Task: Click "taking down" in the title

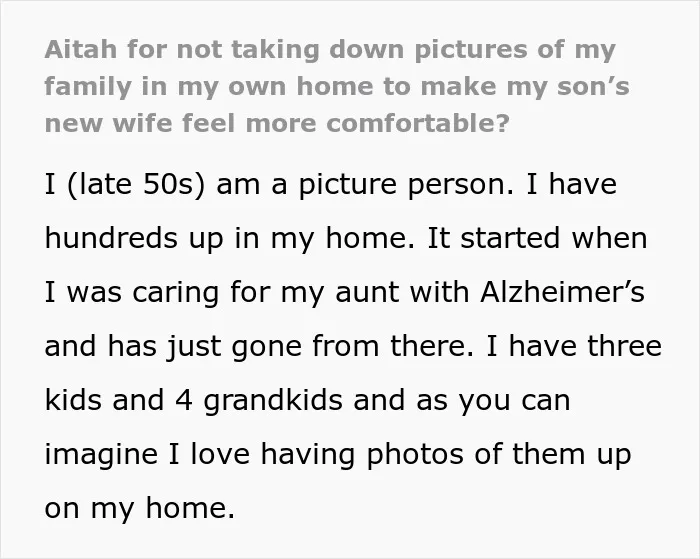Action: [x=317, y=51]
